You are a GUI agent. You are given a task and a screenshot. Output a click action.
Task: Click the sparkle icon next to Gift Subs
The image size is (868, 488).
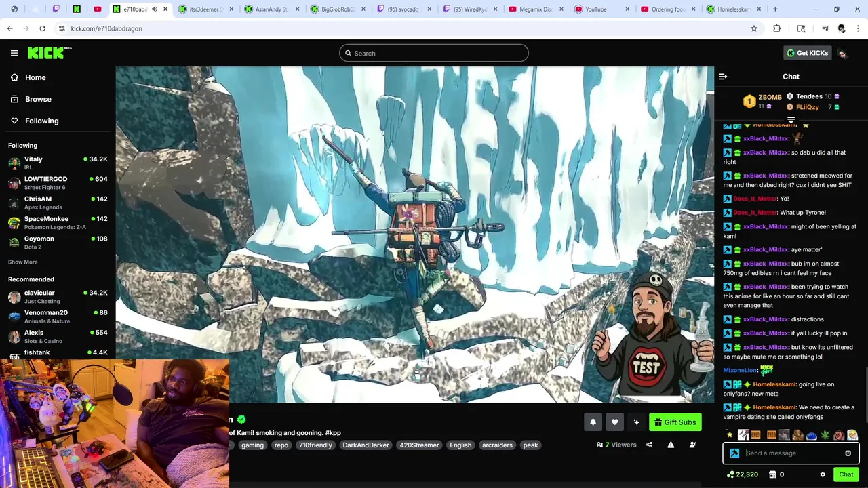pyautogui.click(x=636, y=422)
